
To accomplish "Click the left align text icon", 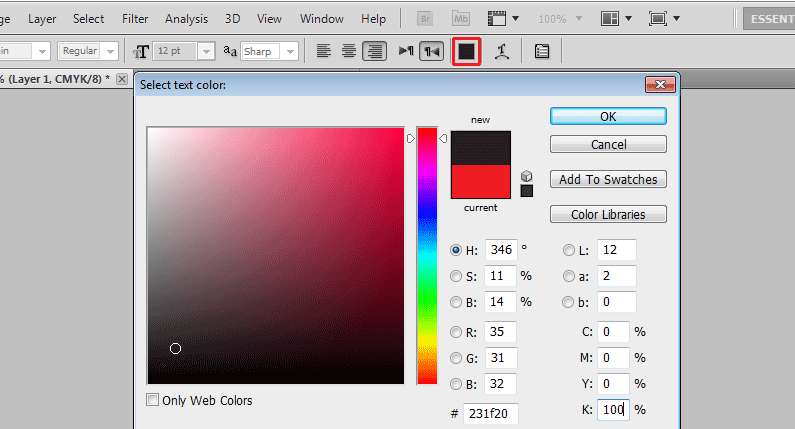I will click(x=323, y=51).
